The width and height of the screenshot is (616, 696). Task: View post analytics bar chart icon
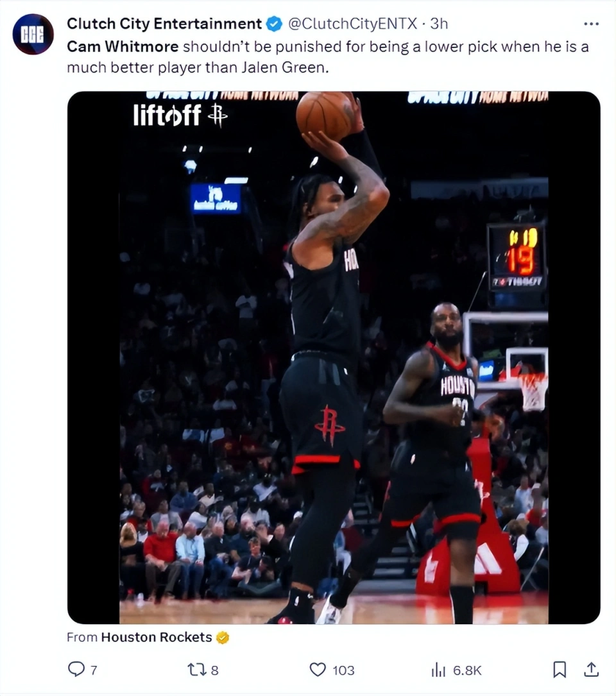click(438, 670)
